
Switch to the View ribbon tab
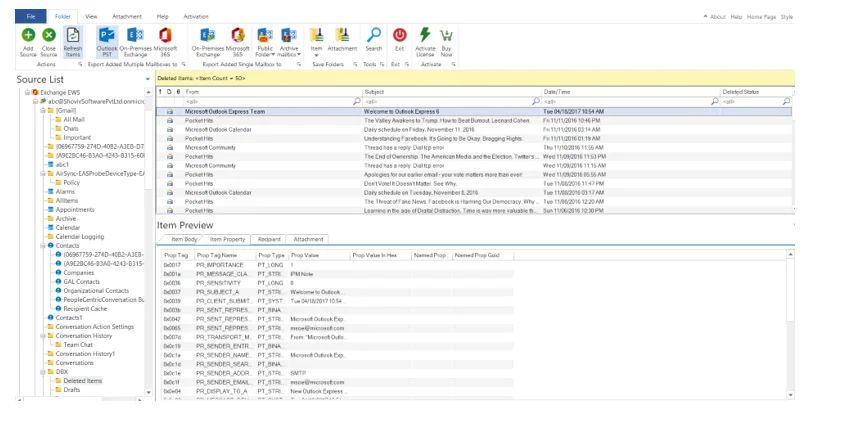tap(91, 17)
